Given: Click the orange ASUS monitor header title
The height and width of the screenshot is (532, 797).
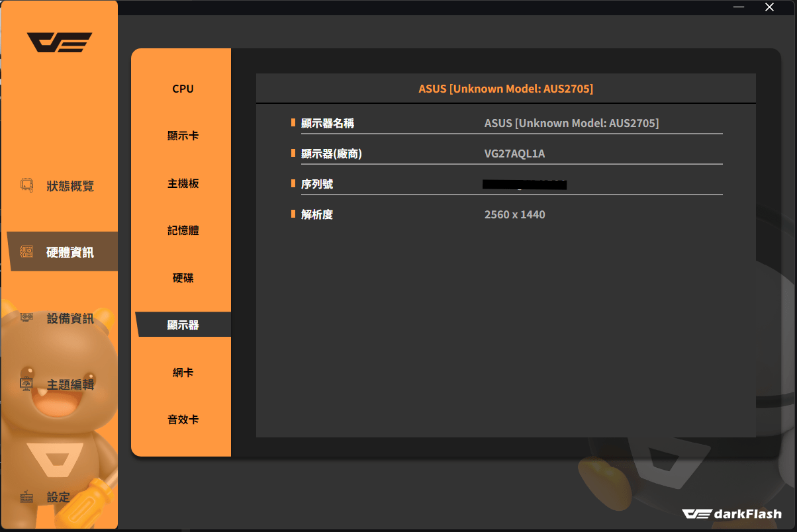Looking at the screenshot, I should coord(506,89).
